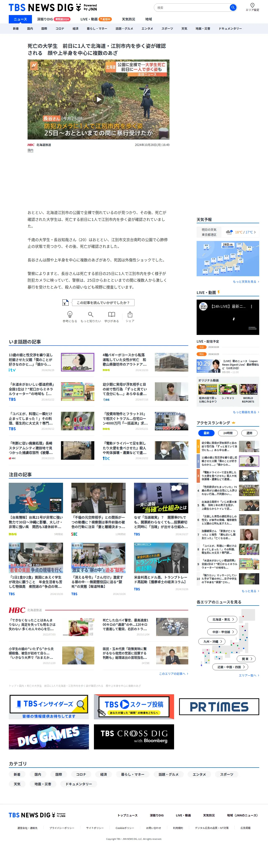Click the もっと知りたい magnifier icon
This screenshot has height=868, width=268.
click(91, 314)
